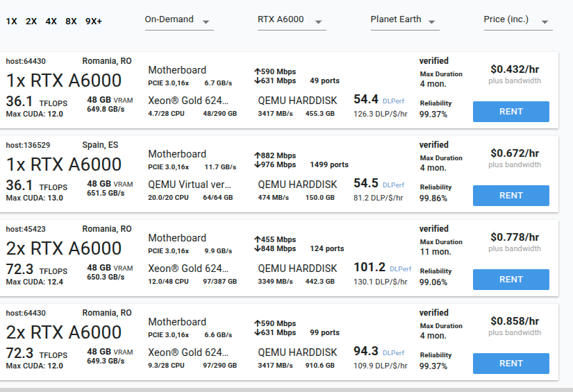573x392 pixels.
Task: Click the 848 Mbps download speed
Action: pyautogui.click(x=275, y=248)
